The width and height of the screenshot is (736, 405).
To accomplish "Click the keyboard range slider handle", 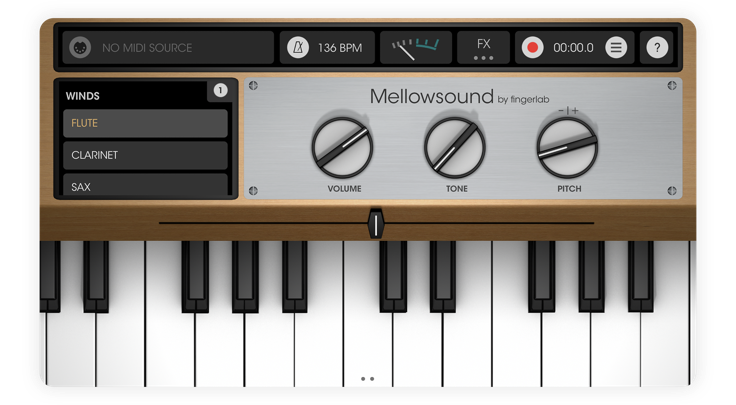I will pos(376,224).
